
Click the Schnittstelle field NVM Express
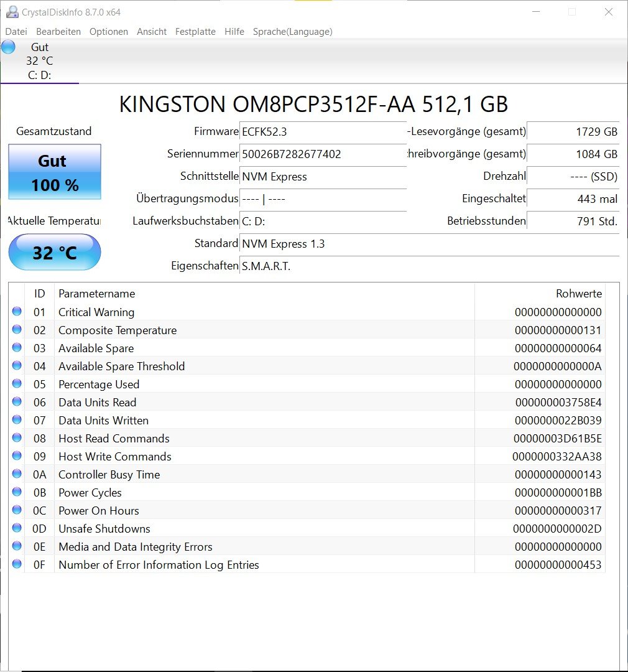coord(323,176)
